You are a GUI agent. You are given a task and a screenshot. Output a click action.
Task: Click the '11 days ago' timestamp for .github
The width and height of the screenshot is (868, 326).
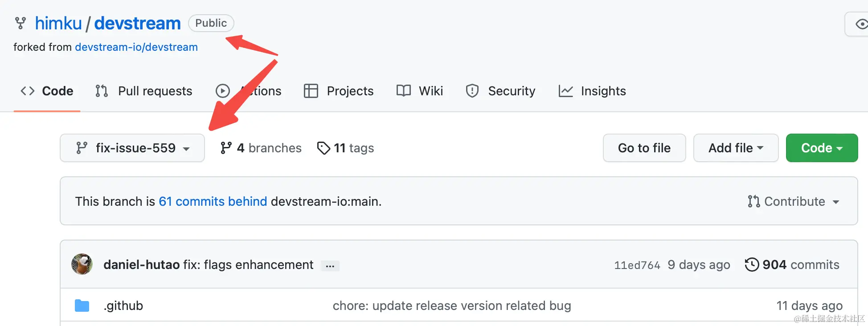(x=810, y=306)
